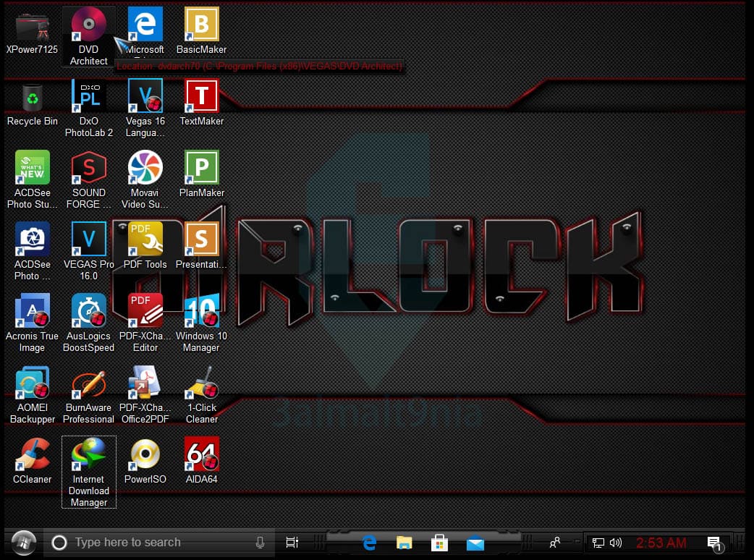This screenshot has width=754, height=560.
Task: Click the microphone voice search icon
Action: coord(260,543)
